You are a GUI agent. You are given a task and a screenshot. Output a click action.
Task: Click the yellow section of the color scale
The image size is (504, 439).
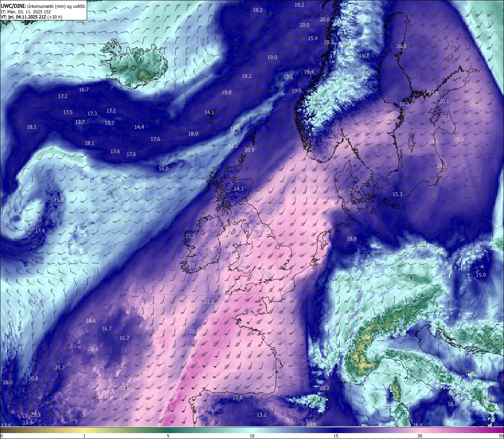[x=85, y=430]
